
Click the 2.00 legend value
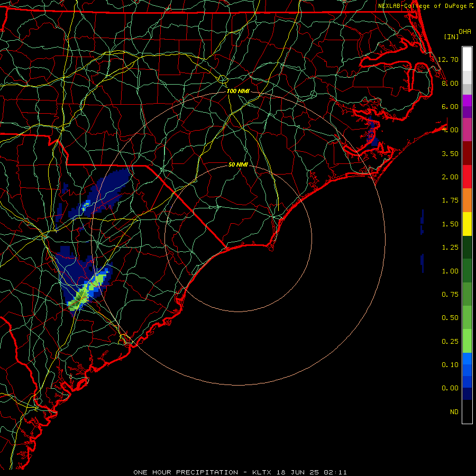click(x=450, y=177)
